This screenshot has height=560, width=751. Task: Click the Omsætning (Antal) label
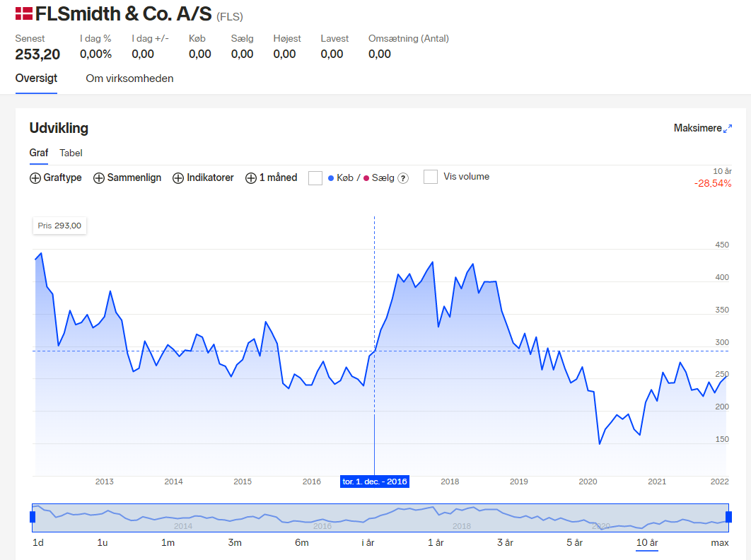click(x=409, y=38)
